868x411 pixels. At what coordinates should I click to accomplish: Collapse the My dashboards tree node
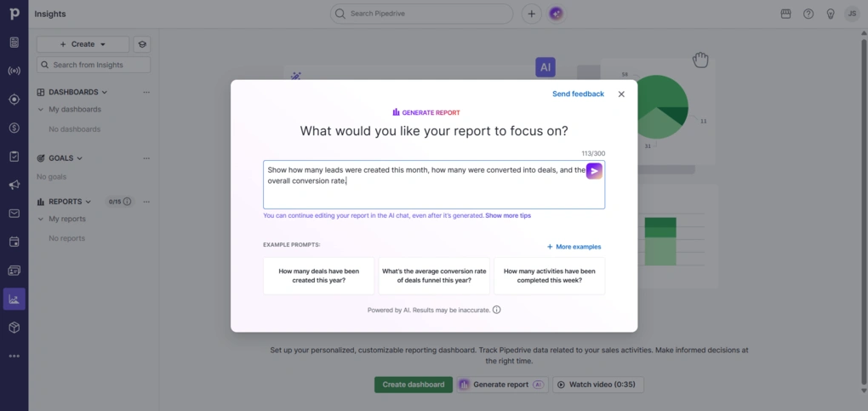click(40, 110)
